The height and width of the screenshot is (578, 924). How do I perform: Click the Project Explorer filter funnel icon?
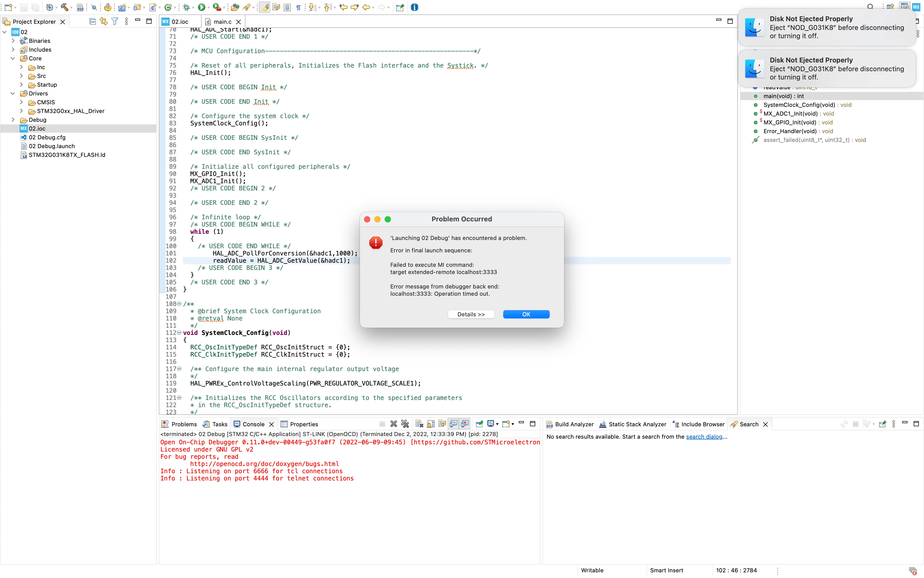tap(114, 21)
